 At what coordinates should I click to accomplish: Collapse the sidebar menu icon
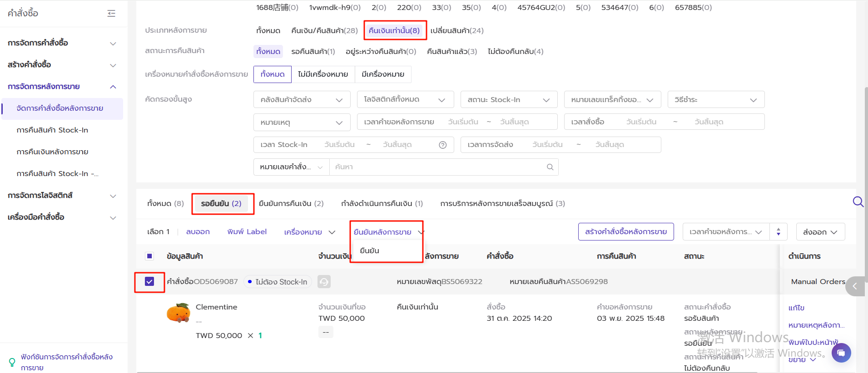[111, 14]
